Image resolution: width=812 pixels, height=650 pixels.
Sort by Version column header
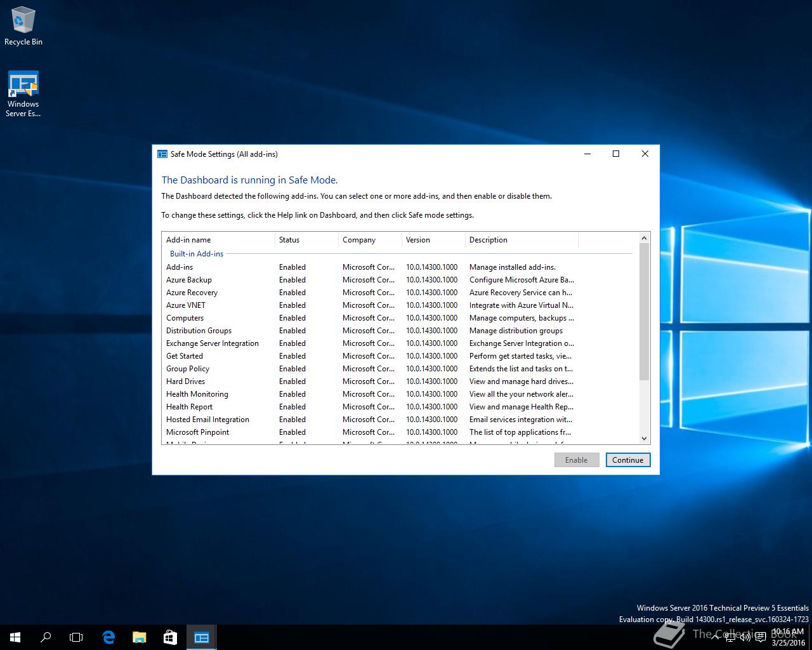[x=433, y=240]
